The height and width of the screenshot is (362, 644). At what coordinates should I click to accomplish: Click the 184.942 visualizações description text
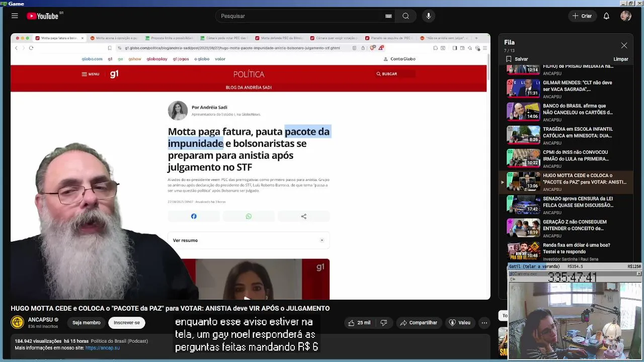click(38, 341)
